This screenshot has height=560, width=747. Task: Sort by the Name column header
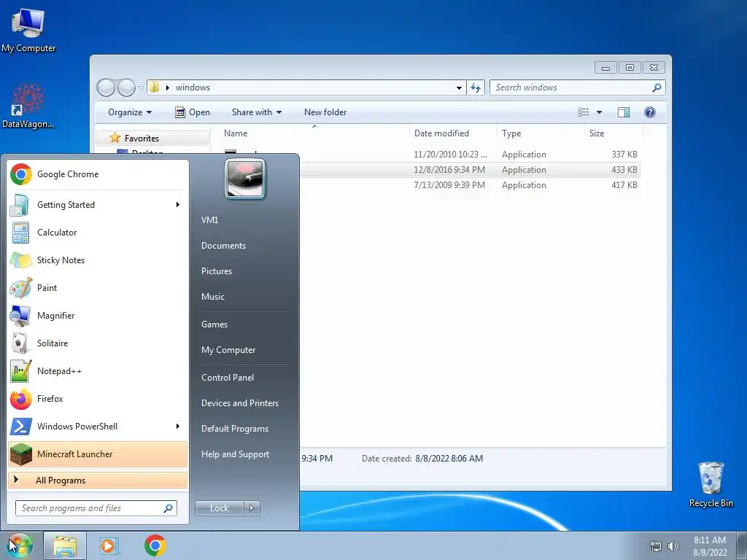coord(314,133)
